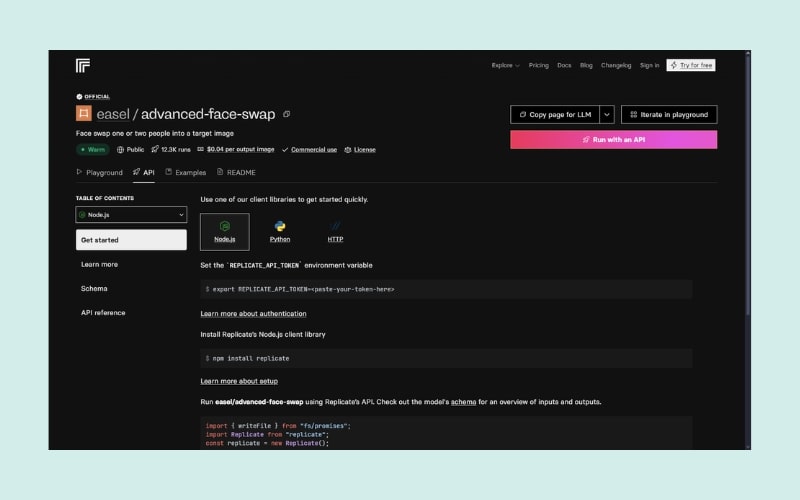Select the API tab
800x500 pixels.
pyautogui.click(x=143, y=172)
